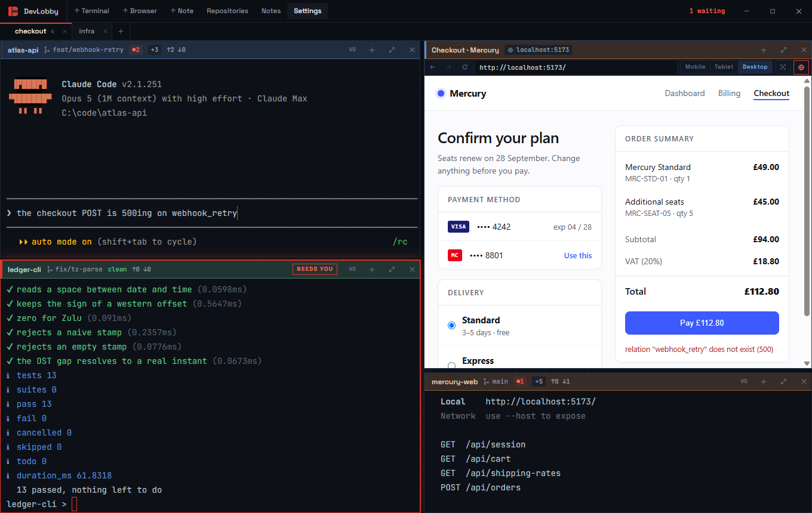Focus the ledger-cli terminal prompt
This screenshot has width=812, height=513.
75,505
